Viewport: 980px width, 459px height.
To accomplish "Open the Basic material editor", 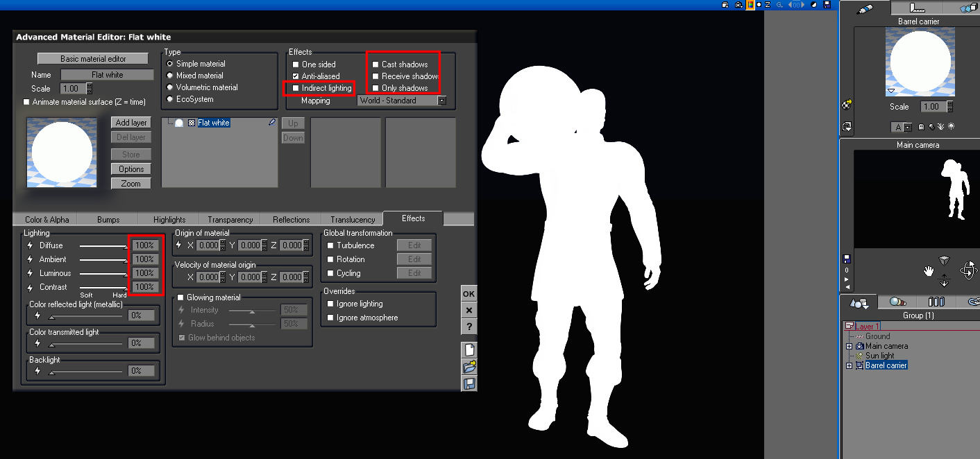I will [93, 59].
